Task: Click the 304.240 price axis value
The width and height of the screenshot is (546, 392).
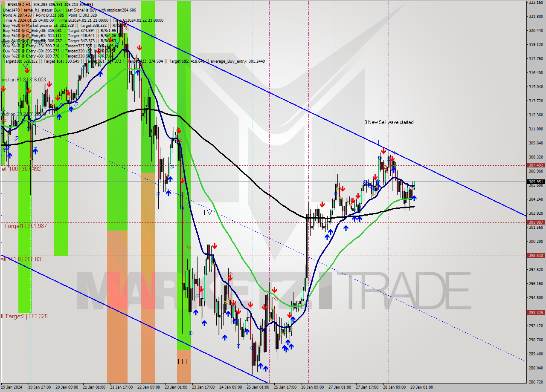Action: pos(536,199)
